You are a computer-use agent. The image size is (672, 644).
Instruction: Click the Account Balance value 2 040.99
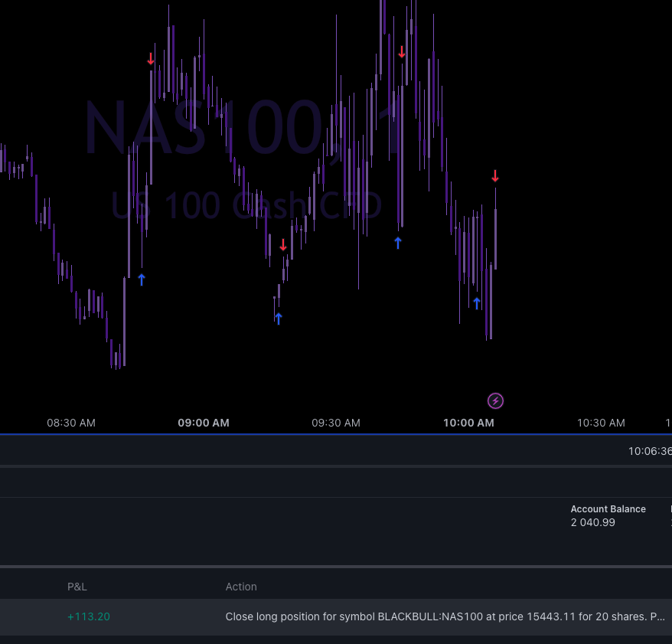[x=592, y=522]
